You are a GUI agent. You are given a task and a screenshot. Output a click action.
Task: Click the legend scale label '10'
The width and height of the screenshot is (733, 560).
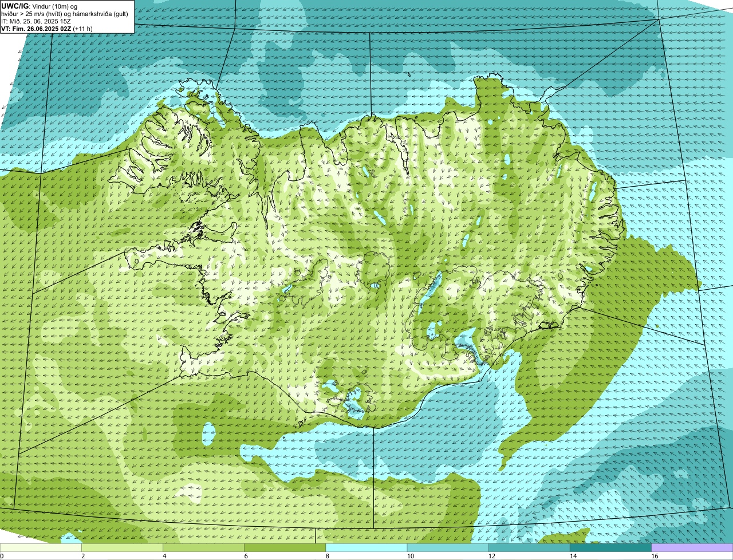410,556
